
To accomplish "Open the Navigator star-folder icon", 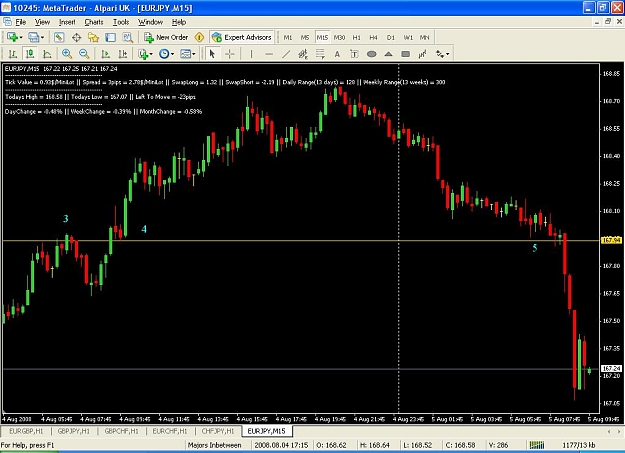I will click(93, 37).
